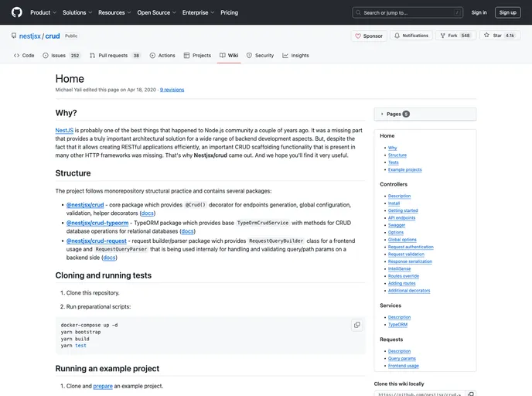This screenshot has height=396, width=532.
Task: Click the Sign in link
Action: [x=479, y=12]
